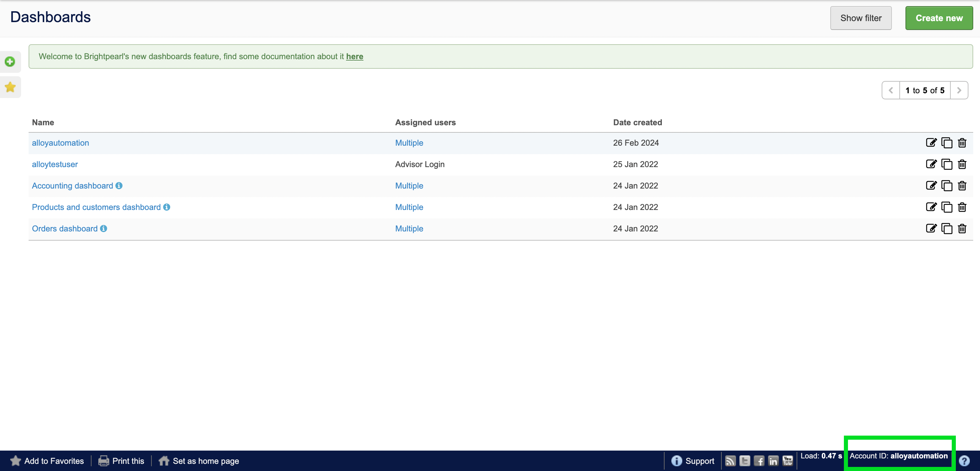Open the RSS feed icon in footer
Screen dimensions: 980x471
click(x=730, y=461)
